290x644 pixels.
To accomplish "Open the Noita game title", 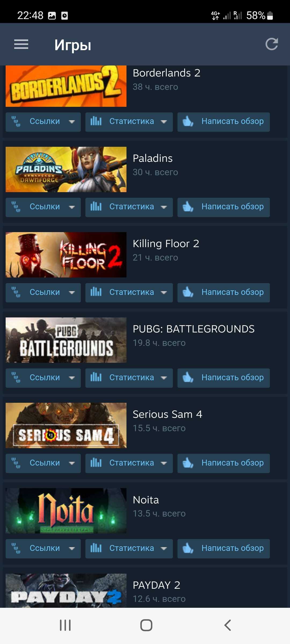I will tap(146, 500).
